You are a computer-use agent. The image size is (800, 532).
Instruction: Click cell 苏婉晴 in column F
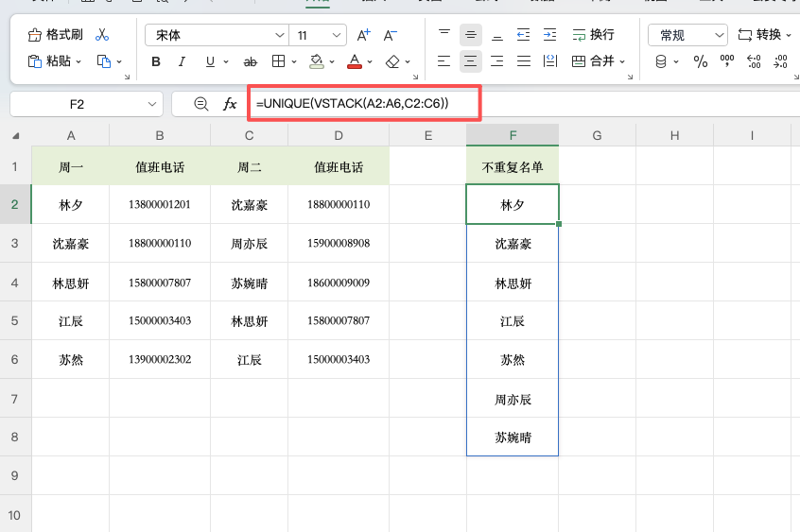[x=513, y=438]
